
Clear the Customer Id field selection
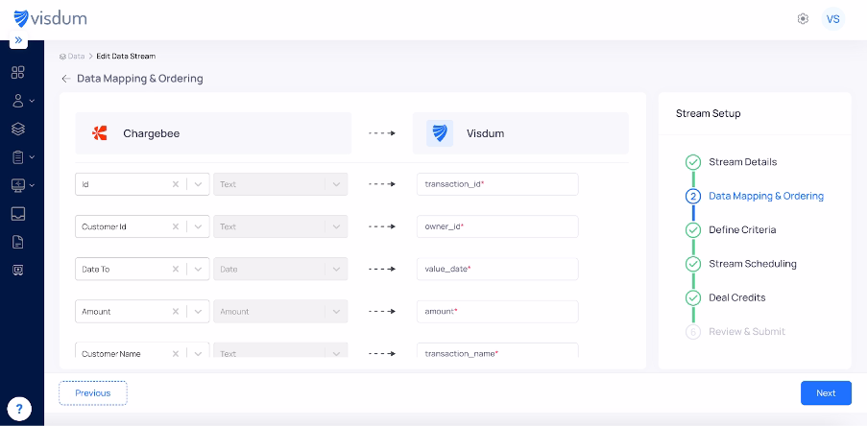[176, 226]
